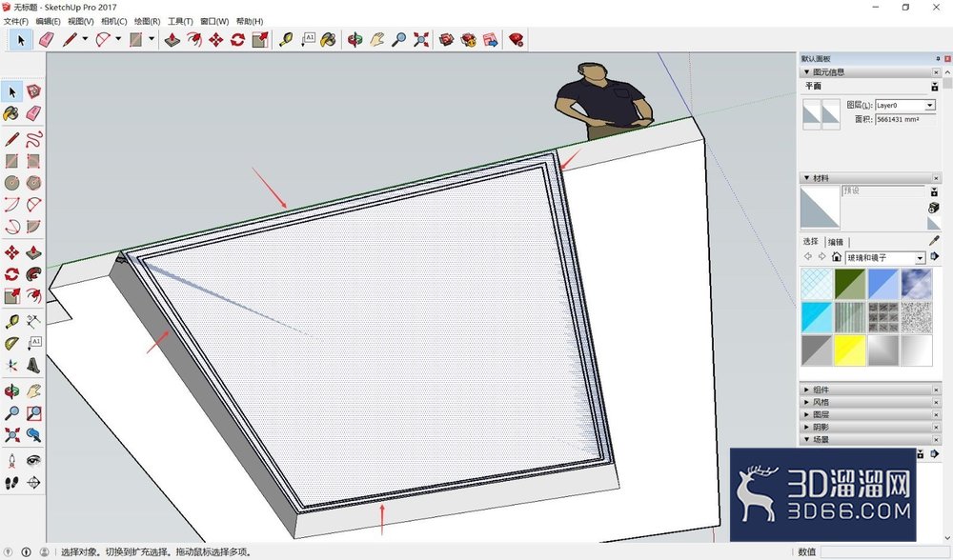Viewport: 953px width, 560px height.
Task: Select the Pan hand tool in top toolbar
Action: (376, 40)
